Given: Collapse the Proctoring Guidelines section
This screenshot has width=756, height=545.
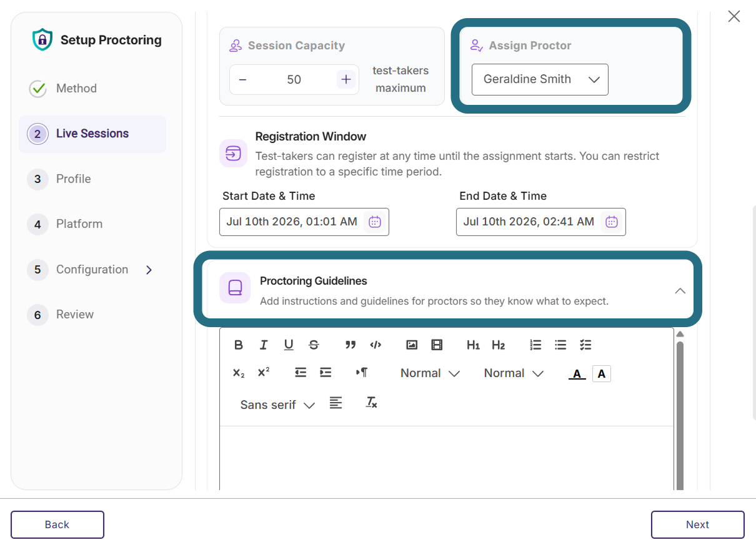Looking at the screenshot, I should [x=680, y=291].
